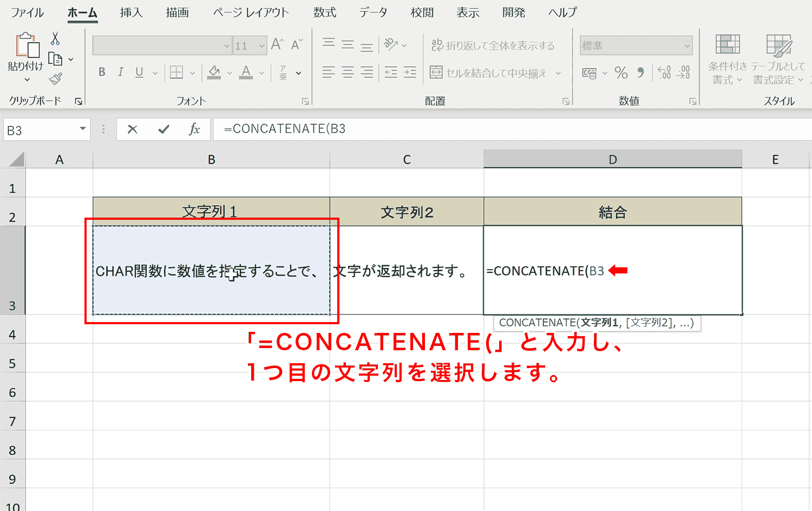Click Increase Indent icon
The width and height of the screenshot is (812, 511).
tap(410, 72)
